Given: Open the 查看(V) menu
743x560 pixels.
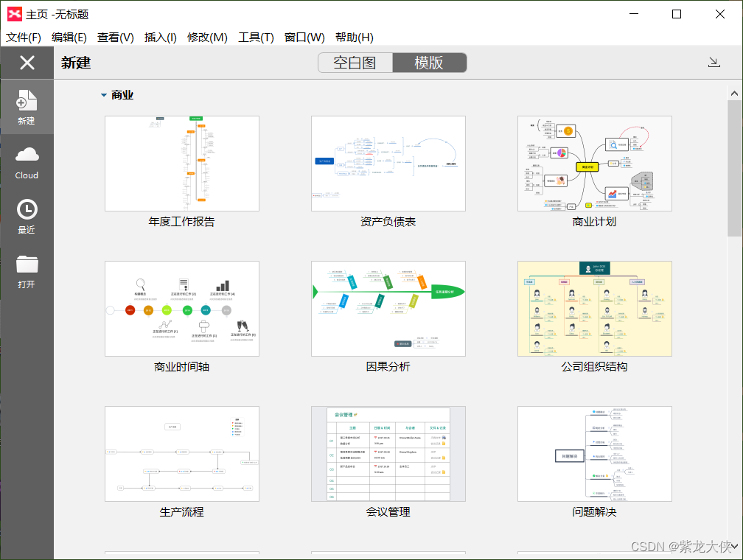Looking at the screenshot, I should pos(116,38).
